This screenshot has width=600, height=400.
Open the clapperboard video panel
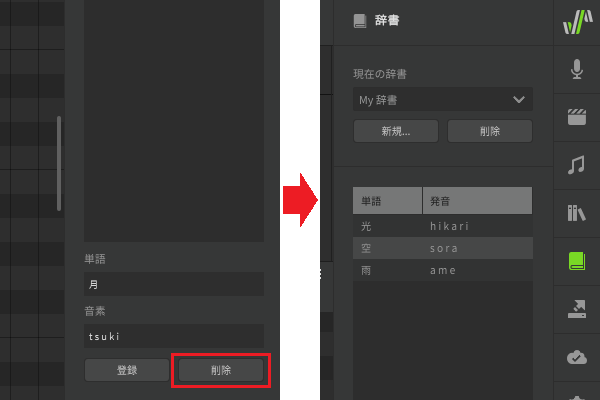click(577, 116)
